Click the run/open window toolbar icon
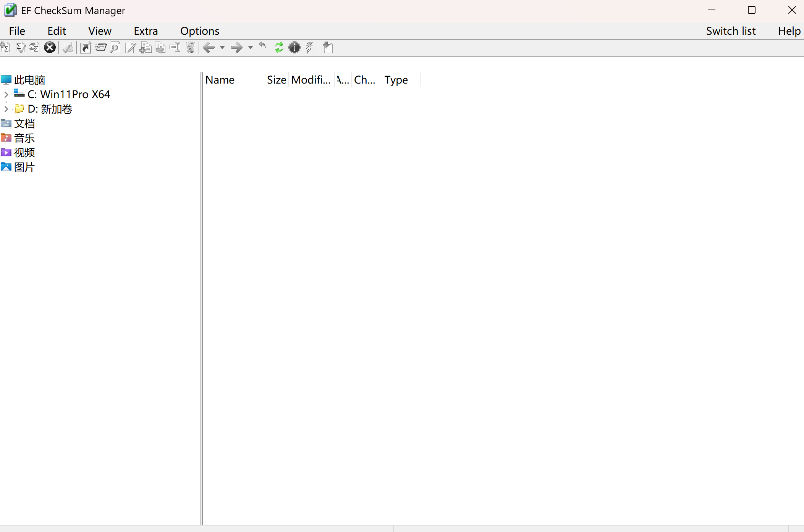Viewport: 804px width, 532px height. coord(101,47)
